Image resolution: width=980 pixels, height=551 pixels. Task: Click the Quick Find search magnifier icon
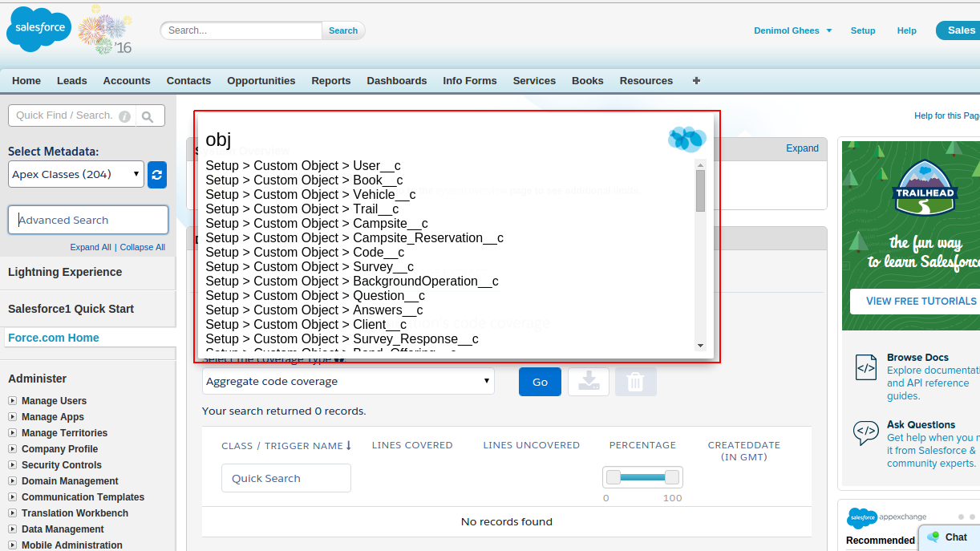point(148,116)
